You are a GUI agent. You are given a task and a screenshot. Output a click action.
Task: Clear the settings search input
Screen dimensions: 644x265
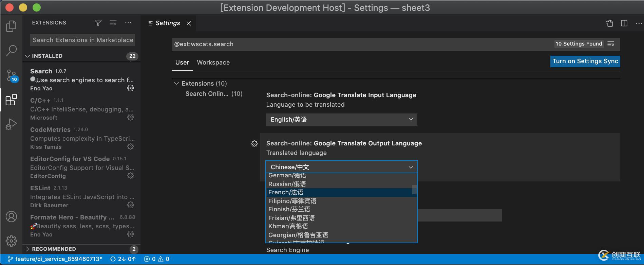coord(611,44)
